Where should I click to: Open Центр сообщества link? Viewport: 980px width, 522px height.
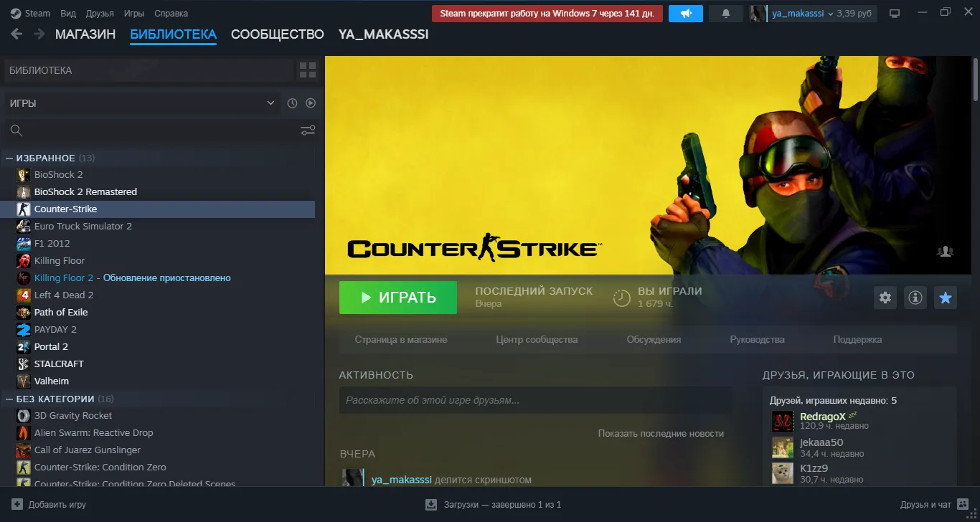coord(537,340)
